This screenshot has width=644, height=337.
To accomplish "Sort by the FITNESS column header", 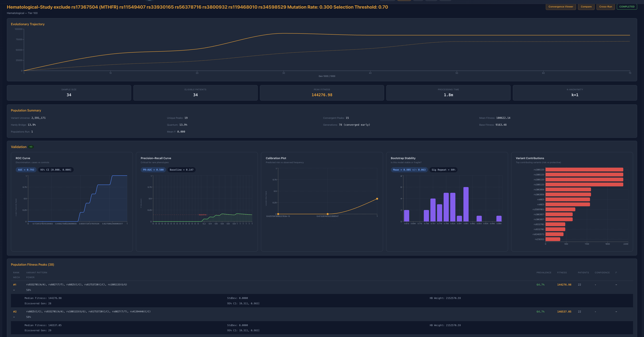I will coord(562,273).
